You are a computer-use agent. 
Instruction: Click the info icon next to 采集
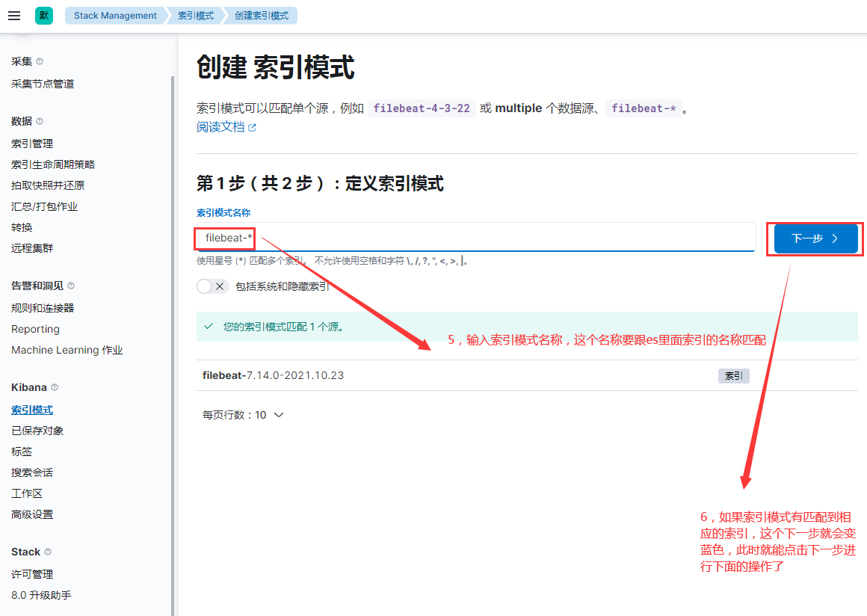(40, 61)
